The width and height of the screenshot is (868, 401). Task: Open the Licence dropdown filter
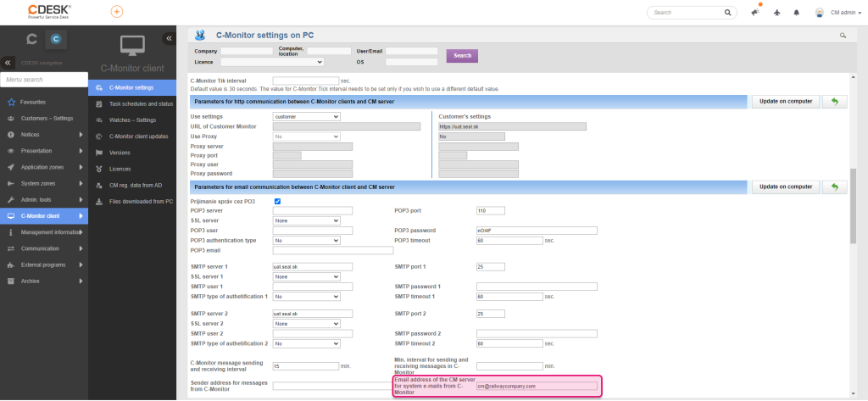[272, 62]
